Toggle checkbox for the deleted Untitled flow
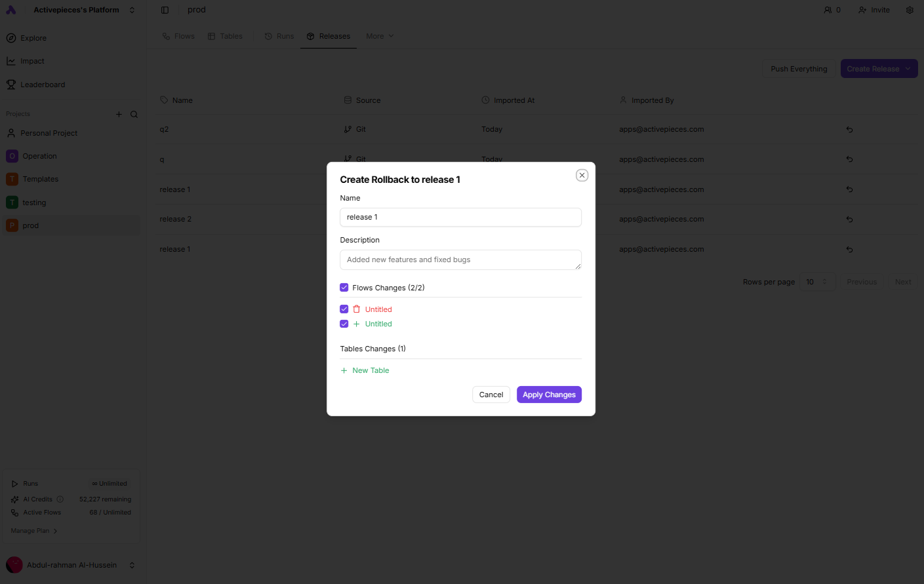Viewport: 924px width, 584px height. click(x=344, y=309)
